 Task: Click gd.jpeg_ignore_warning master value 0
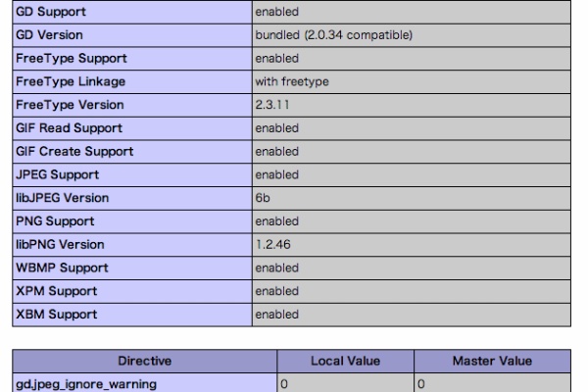[x=421, y=384]
